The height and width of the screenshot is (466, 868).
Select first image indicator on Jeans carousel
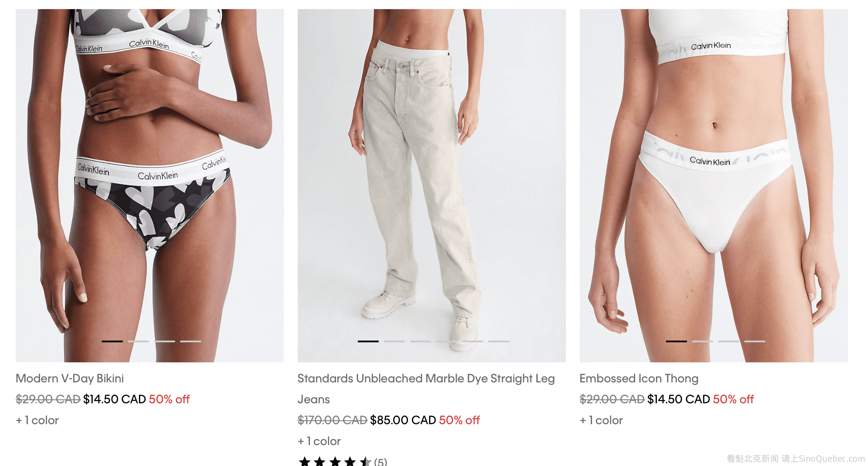[368, 341]
